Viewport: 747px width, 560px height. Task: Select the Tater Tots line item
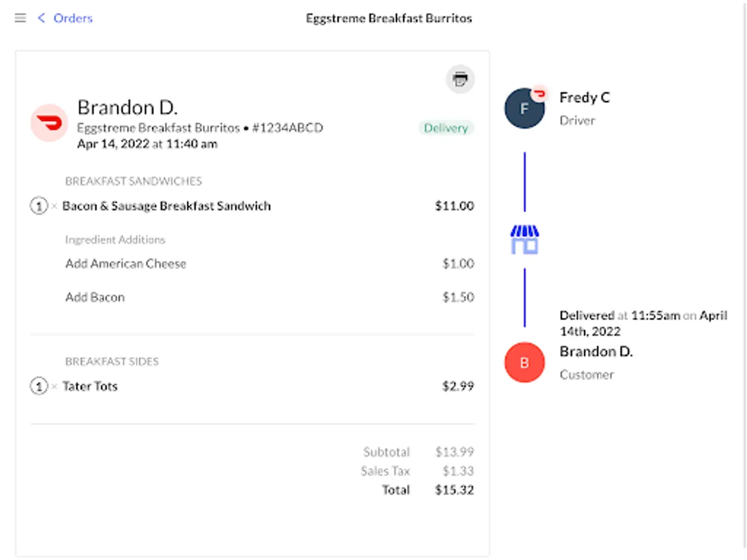click(90, 386)
